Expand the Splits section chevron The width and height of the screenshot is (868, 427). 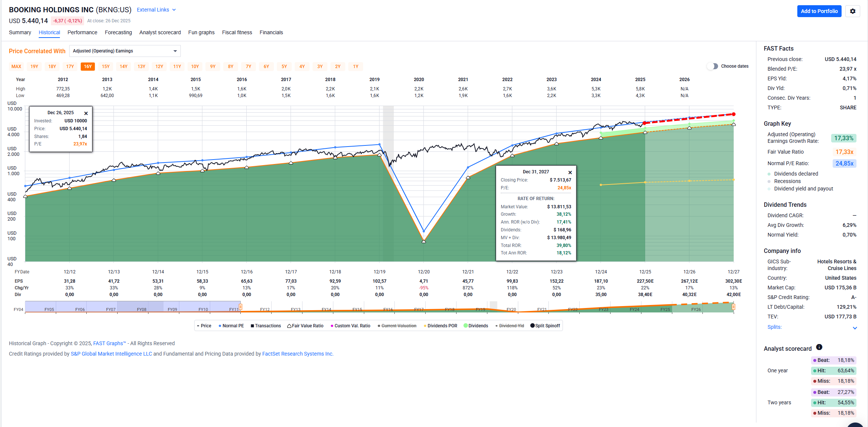[855, 328]
